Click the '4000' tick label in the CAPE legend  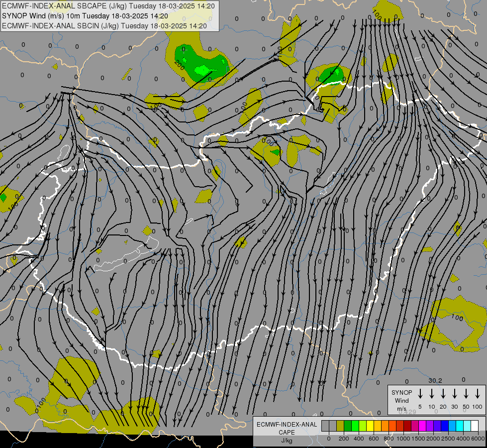463,439
